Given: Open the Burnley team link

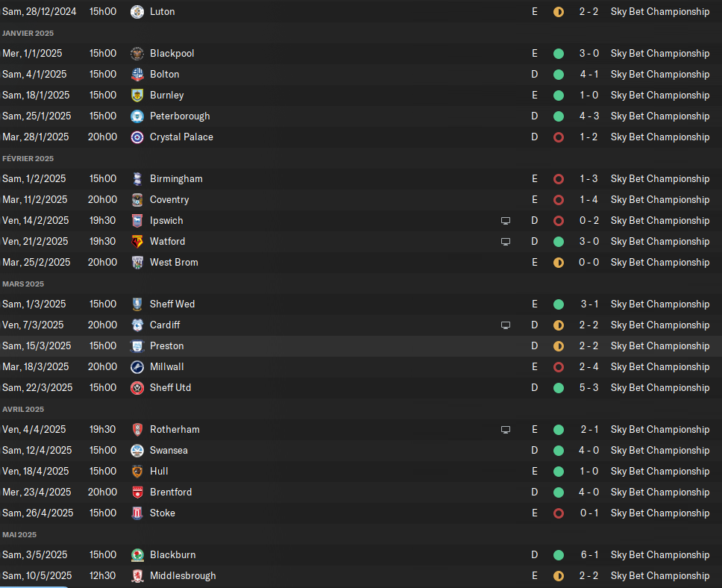Looking at the screenshot, I should (166, 96).
